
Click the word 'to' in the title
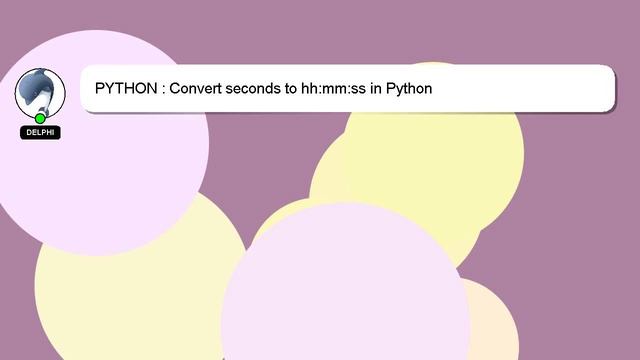291,88
